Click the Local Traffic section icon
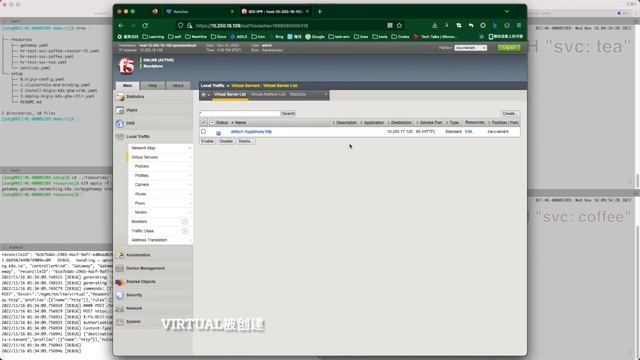The width and height of the screenshot is (640, 360). tap(120, 137)
